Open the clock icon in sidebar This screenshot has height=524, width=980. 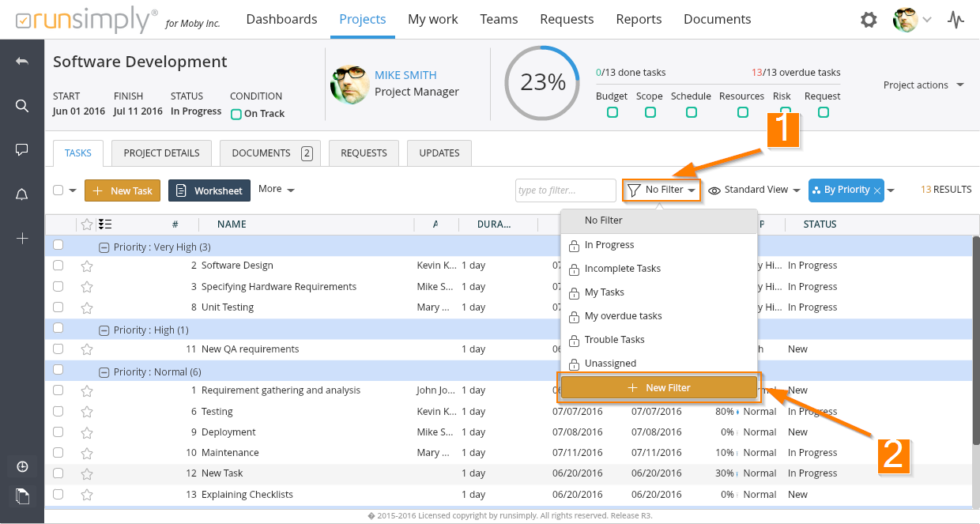22,466
